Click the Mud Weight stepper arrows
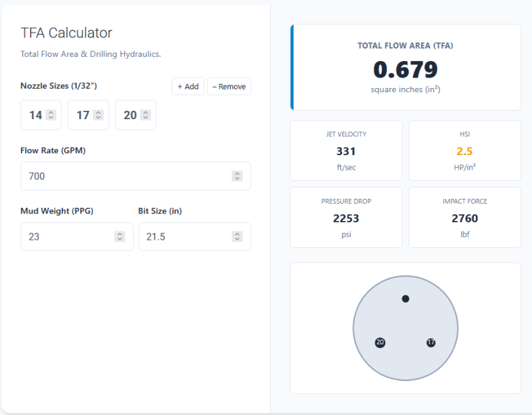The height and width of the screenshot is (415, 532). point(120,236)
